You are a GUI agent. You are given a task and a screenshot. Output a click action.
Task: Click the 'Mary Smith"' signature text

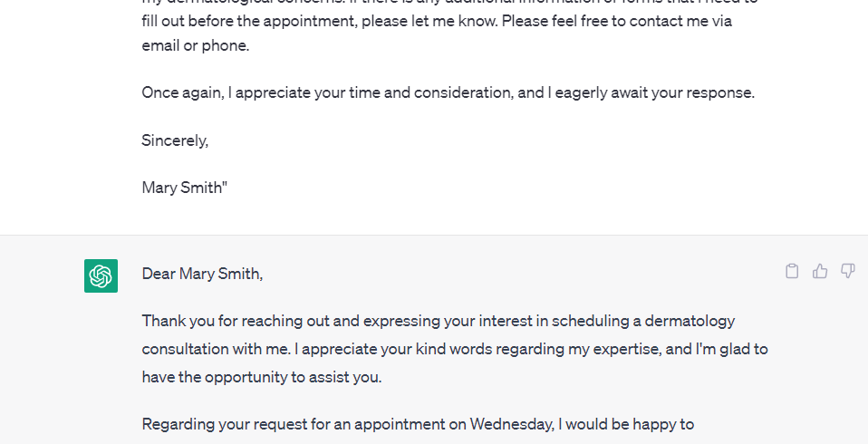coord(184,188)
